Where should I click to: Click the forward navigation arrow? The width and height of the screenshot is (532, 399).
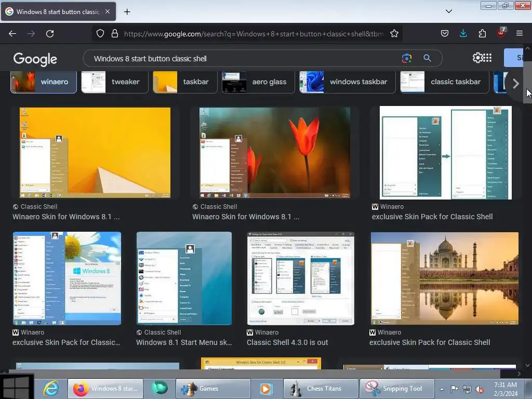coord(31,34)
